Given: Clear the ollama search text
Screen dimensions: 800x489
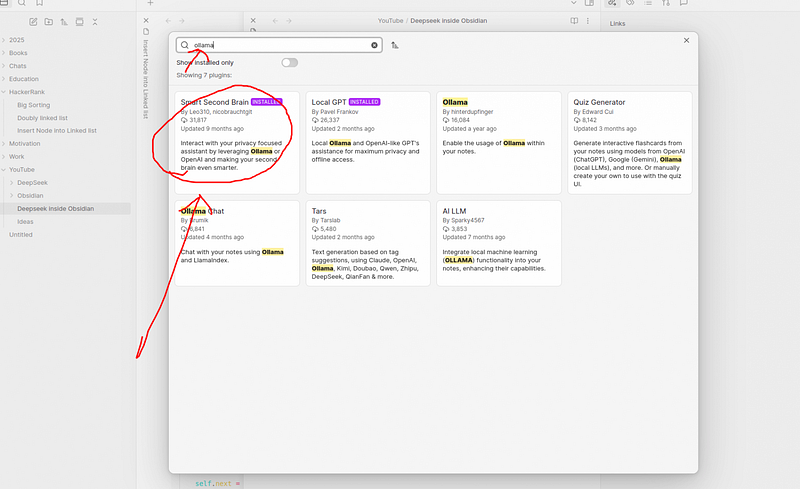Looking at the screenshot, I should click(374, 45).
